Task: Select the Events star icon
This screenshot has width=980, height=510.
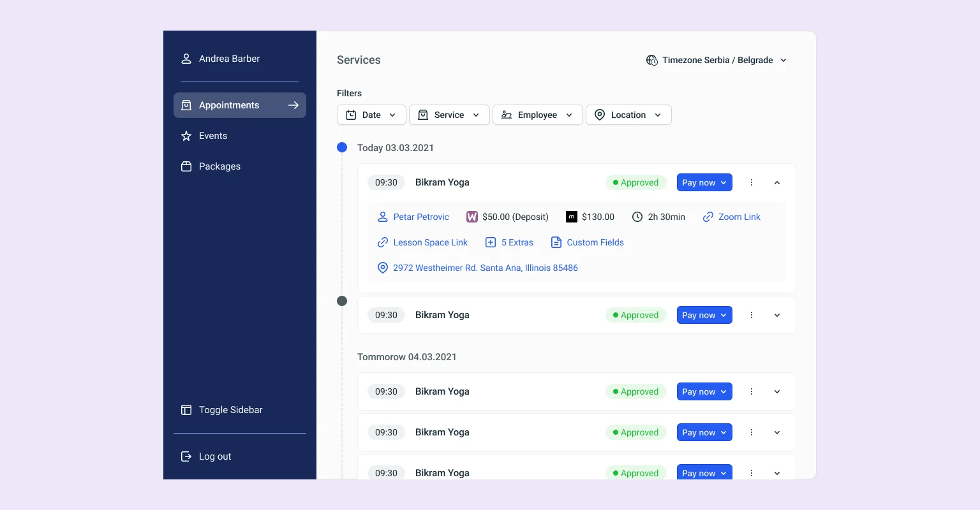Action: pyautogui.click(x=186, y=136)
